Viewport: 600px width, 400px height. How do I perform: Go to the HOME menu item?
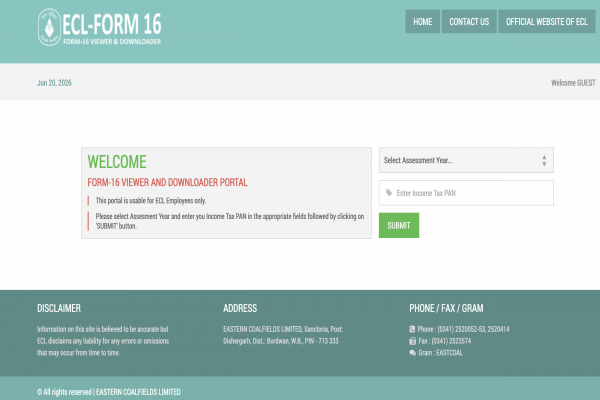(422, 21)
